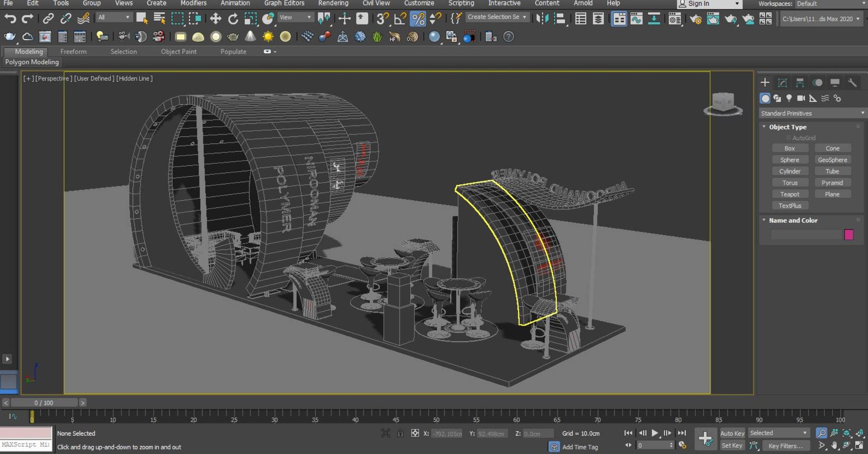Open the Modify panel tab icon
868x454 pixels.
(x=782, y=83)
